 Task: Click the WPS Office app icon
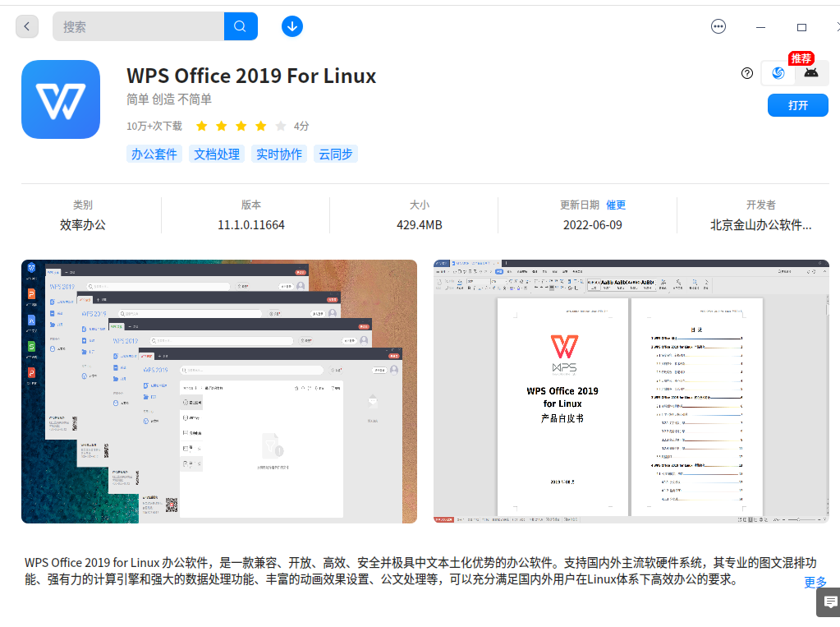(x=61, y=99)
